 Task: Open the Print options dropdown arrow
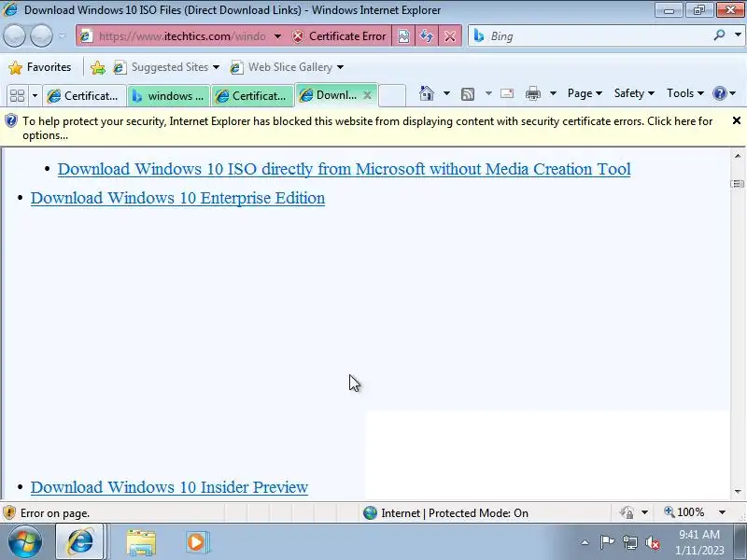point(553,93)
